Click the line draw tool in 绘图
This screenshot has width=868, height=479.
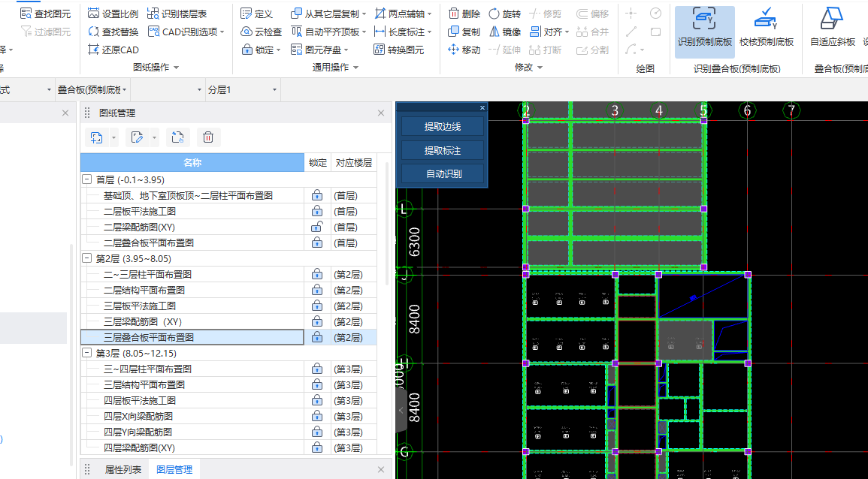[x=631, y=32]
